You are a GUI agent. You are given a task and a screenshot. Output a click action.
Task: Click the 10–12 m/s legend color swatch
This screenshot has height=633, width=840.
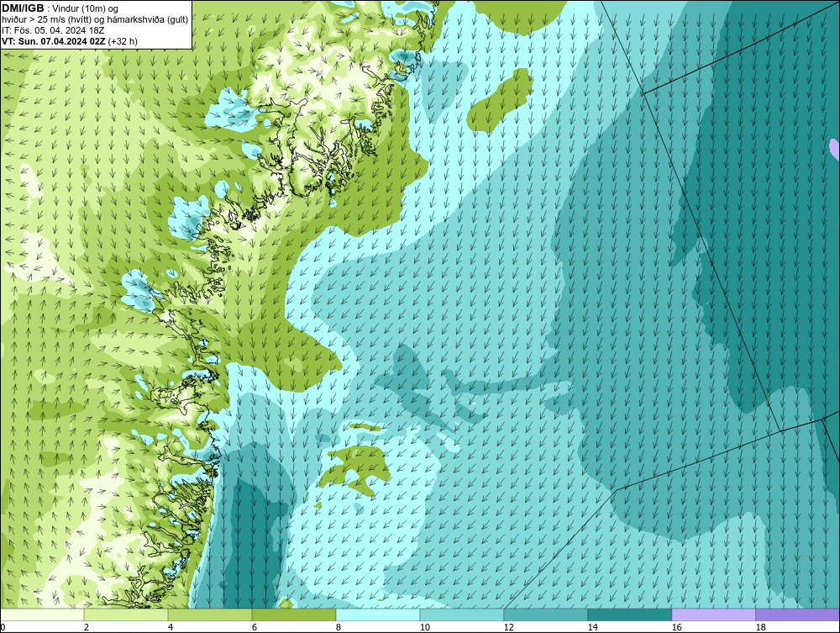pos(462,615)
